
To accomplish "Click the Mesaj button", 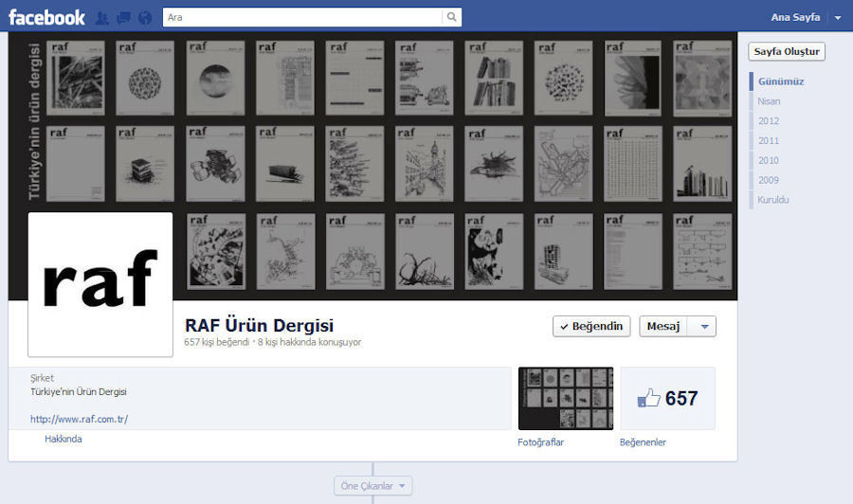I will (663, 326).
